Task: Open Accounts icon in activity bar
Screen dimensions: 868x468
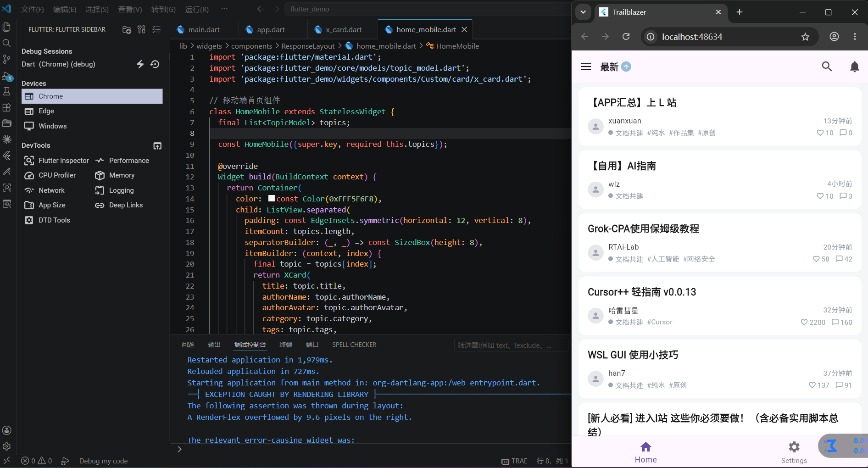Action: pyautogui.click(x=7, y=430)
